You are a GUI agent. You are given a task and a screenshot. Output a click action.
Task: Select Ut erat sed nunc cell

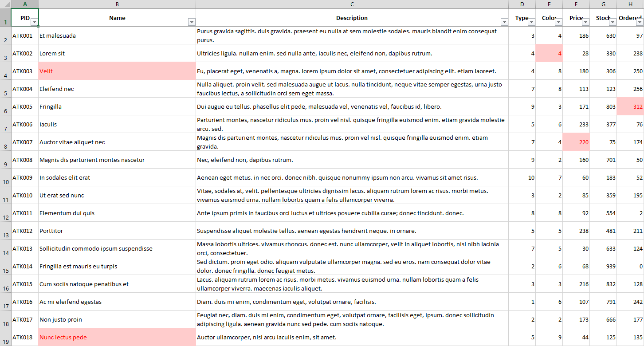[x=117, y=195]
